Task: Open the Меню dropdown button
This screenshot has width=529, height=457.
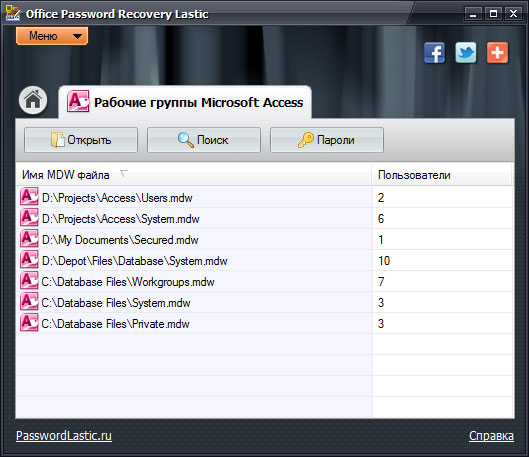Action: click(x=52, y=36)
